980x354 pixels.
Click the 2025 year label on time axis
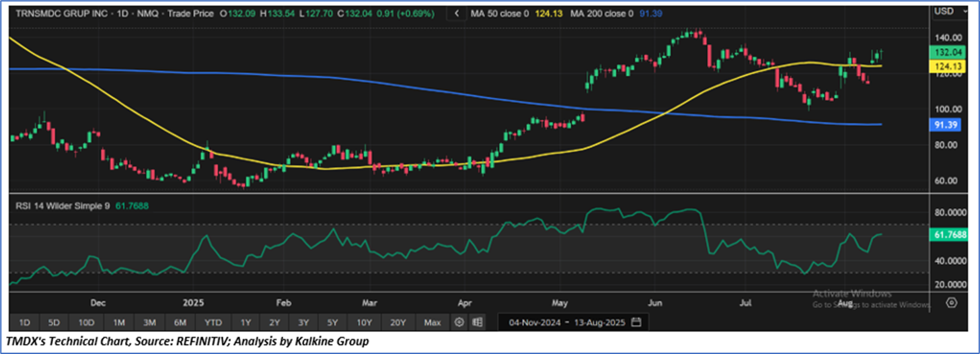point(194,304)
